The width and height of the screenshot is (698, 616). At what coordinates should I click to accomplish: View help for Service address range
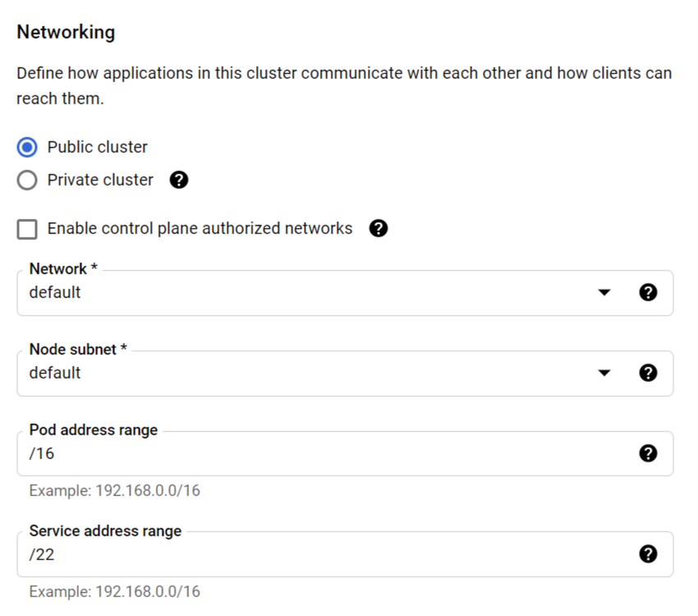pos(648,554)
